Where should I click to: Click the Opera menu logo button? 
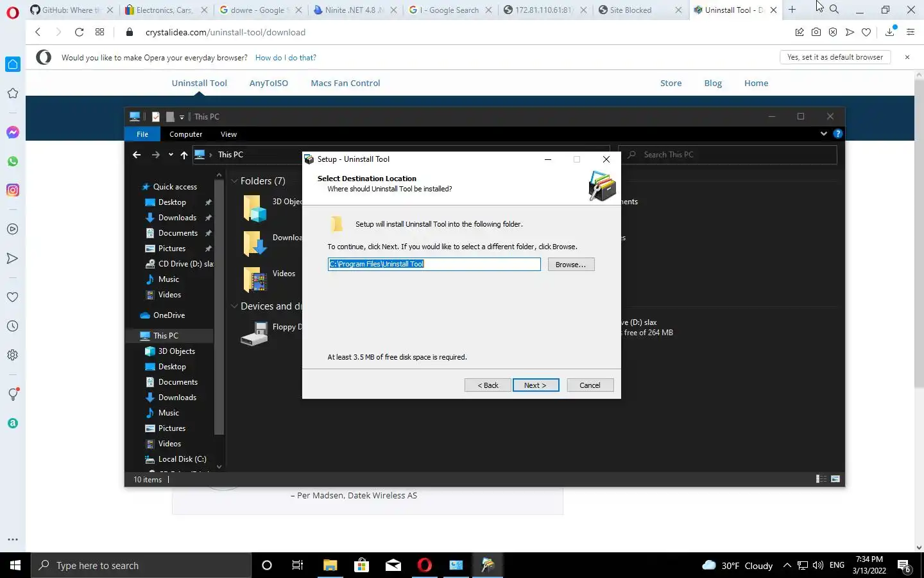[x=12, y=12]
